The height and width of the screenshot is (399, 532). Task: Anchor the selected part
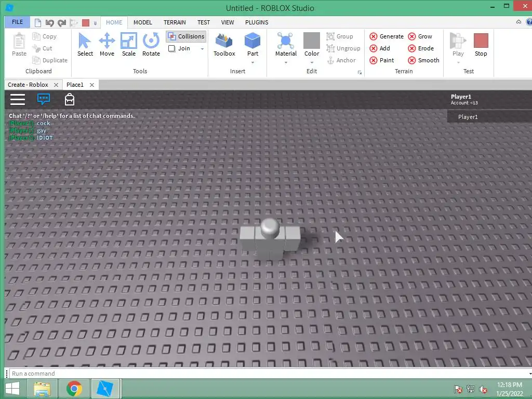[341, 60]
